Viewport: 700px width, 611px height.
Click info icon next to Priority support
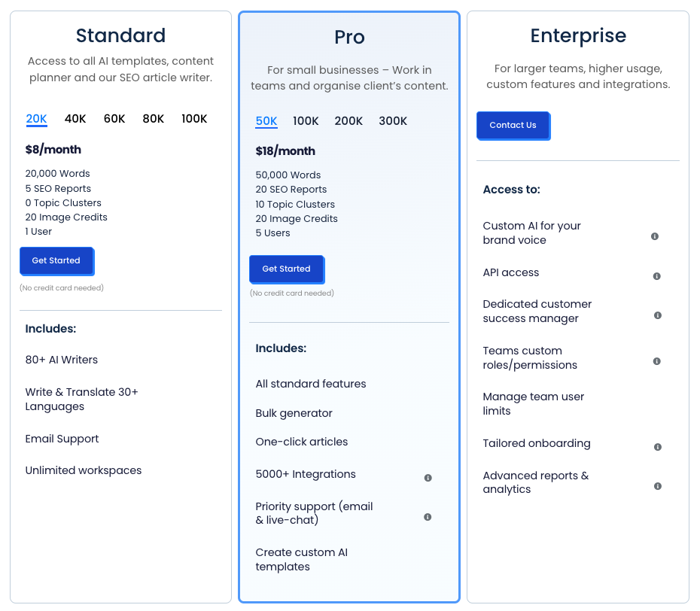click(x=428, y=517)
